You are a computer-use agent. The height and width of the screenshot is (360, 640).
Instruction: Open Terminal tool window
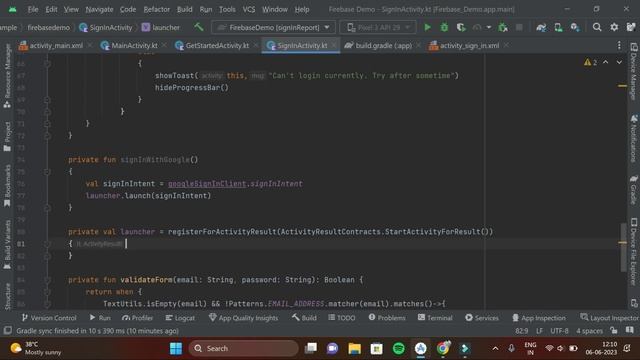click(435, 318)
